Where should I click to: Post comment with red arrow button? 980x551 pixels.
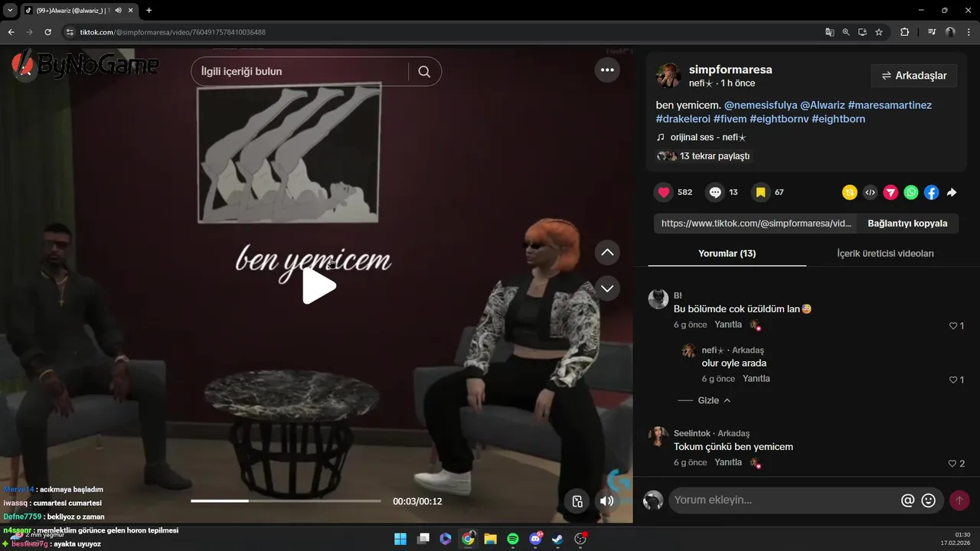(959, 500)
